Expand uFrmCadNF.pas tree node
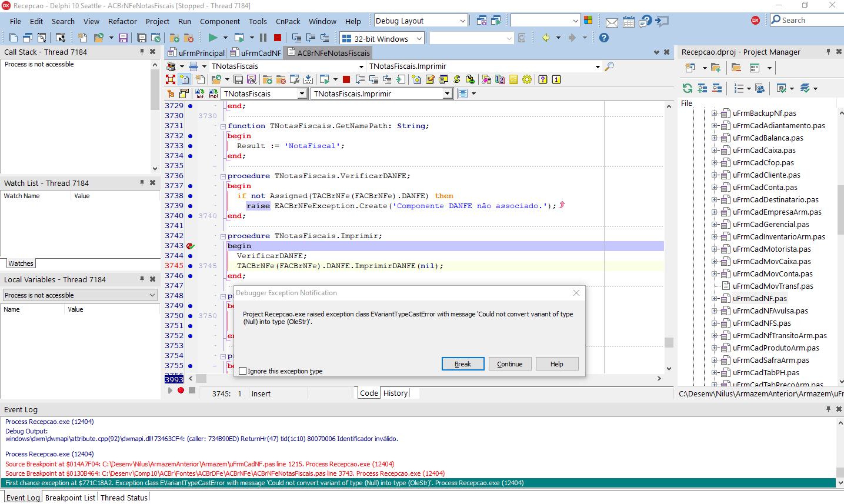The height and width of the screenshot is (504, 844). [714, 299]
